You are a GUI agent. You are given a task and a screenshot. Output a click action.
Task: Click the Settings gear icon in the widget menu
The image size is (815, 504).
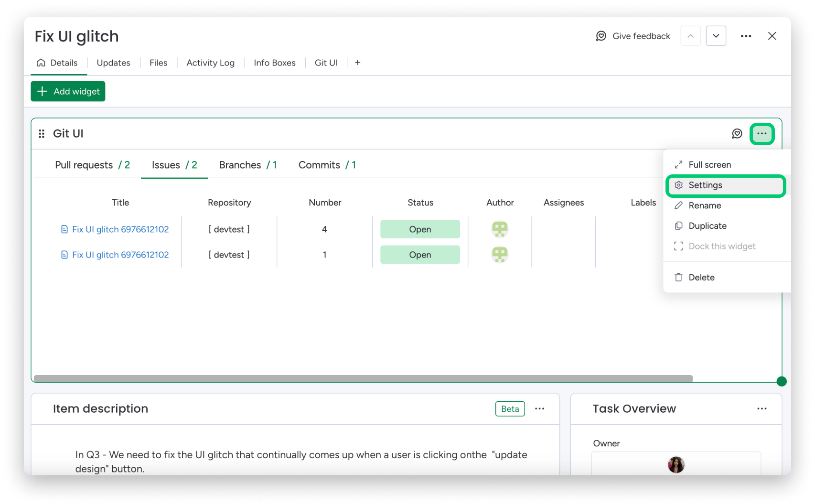pos(679,185)
